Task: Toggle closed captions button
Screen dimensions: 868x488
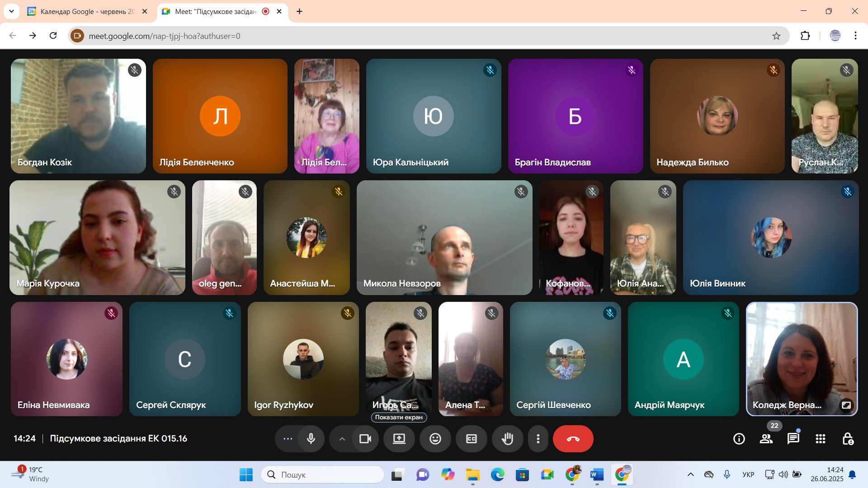Action: 471,439
